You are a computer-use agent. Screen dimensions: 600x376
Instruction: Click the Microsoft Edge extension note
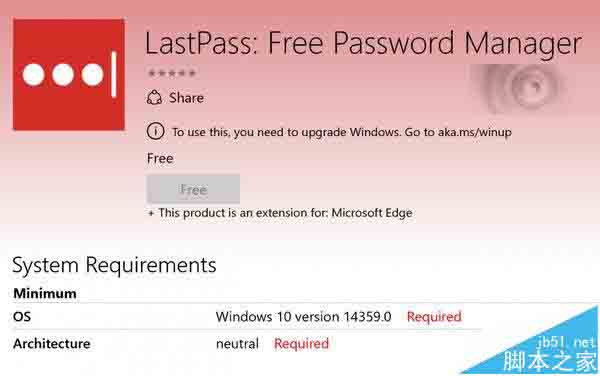click(285, 213)
